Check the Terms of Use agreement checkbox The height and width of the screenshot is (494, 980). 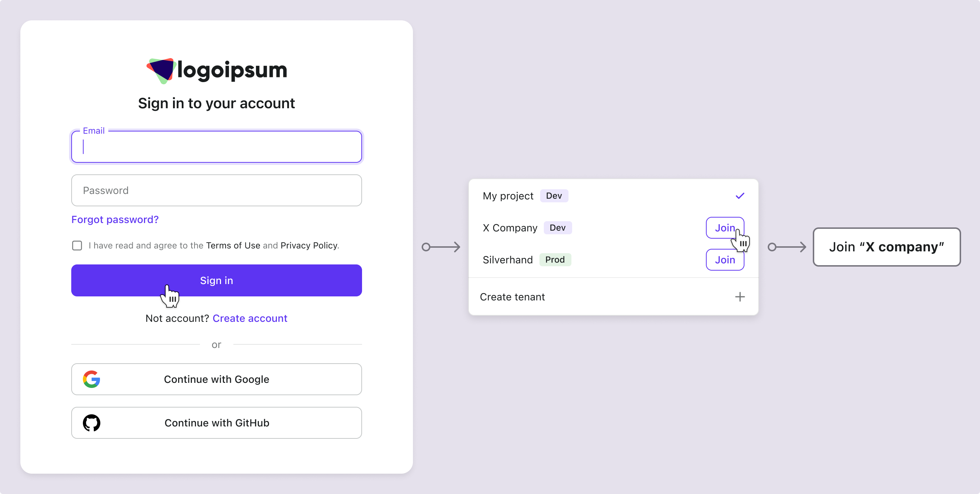[77, 245]
